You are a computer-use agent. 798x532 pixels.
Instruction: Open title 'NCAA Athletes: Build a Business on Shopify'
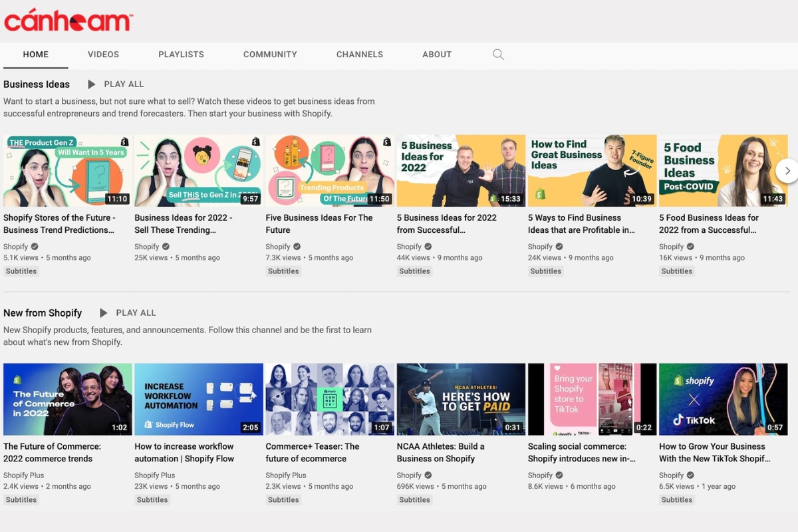tap(441, 453)
